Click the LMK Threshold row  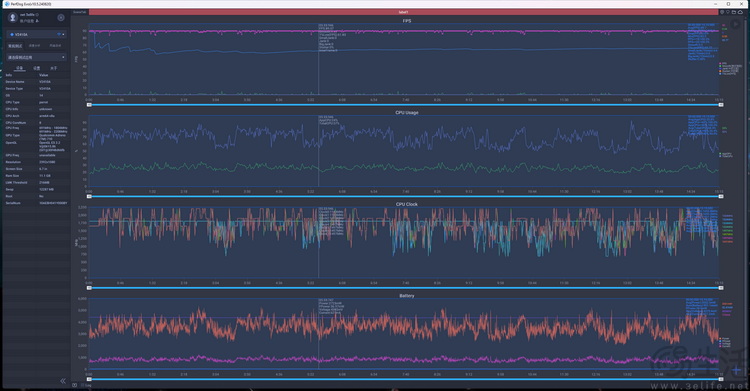tap(36, 182)
